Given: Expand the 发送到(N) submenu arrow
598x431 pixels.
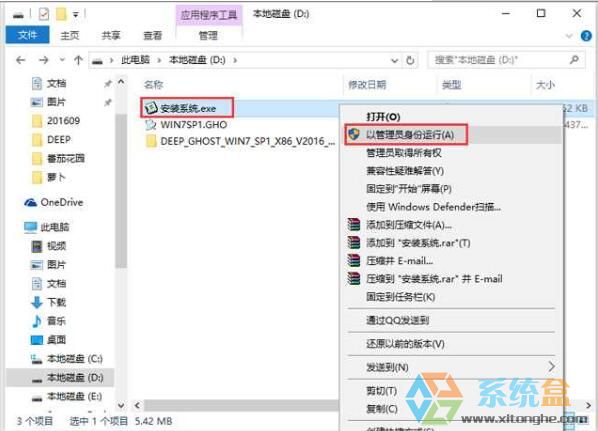Looking at the screenshot, I should click(551, 367).
